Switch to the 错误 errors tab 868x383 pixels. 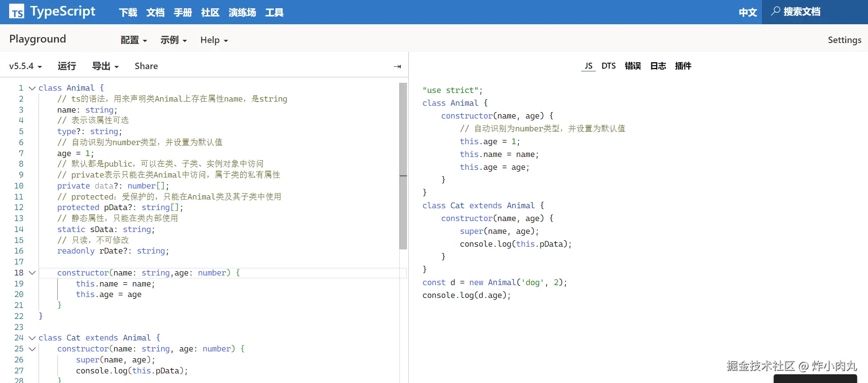click(x=632, y=66)
